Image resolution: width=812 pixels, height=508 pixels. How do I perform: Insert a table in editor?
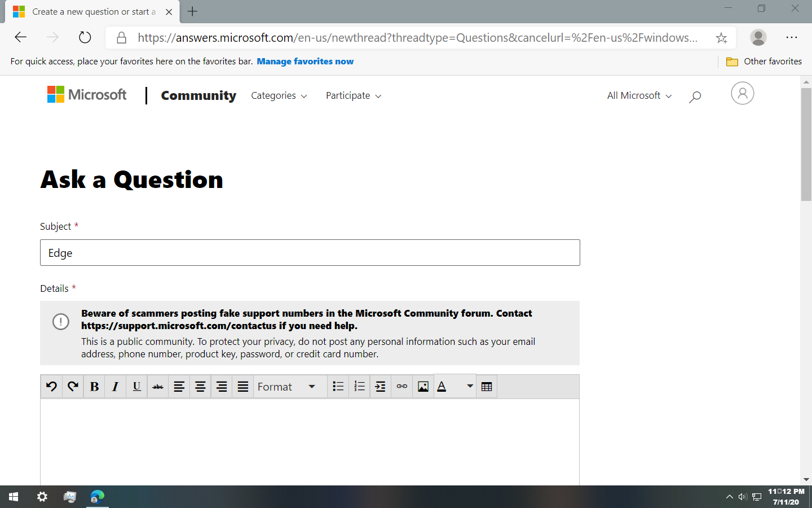point(487,387)
